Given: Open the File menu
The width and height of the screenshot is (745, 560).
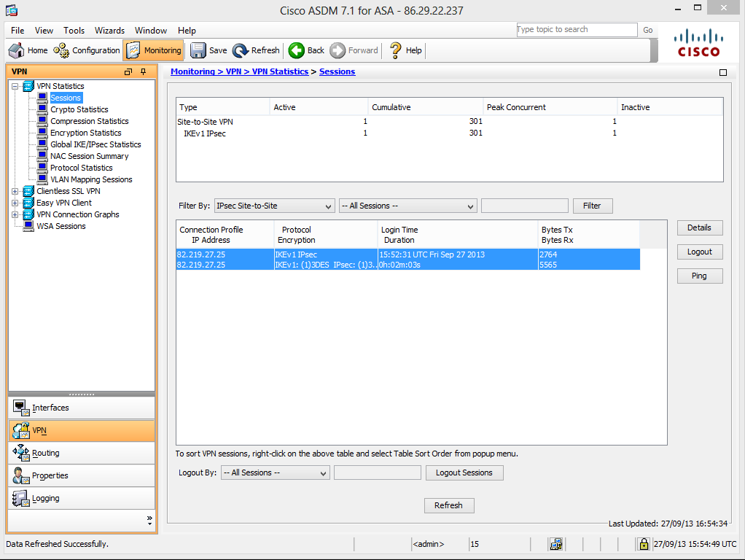Looking at the screenshot, I should tap(17, 31).
